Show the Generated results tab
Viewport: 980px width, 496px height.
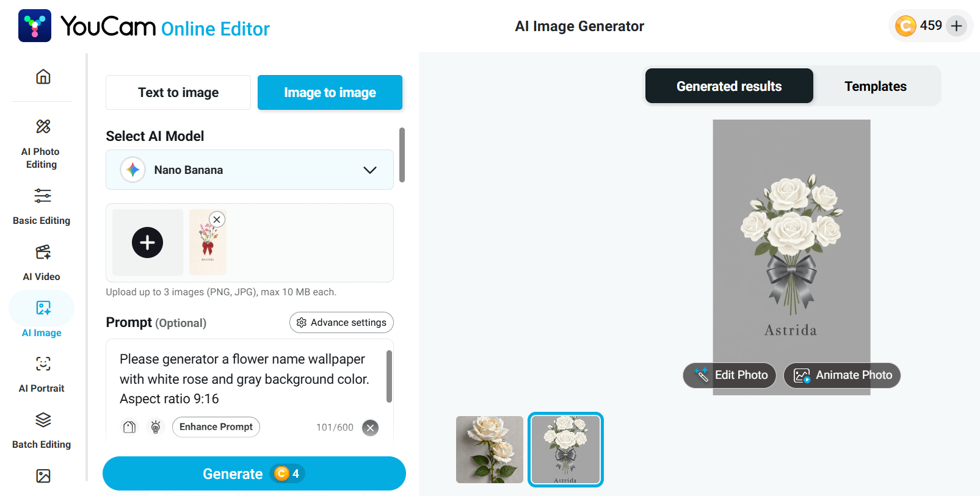729,87
